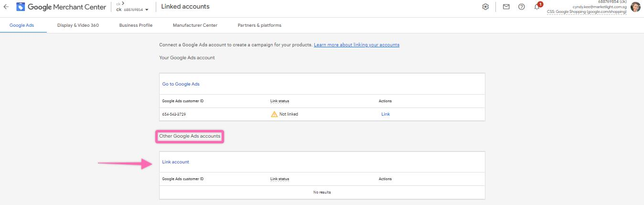Open the settings gear icon

point(485,7)
